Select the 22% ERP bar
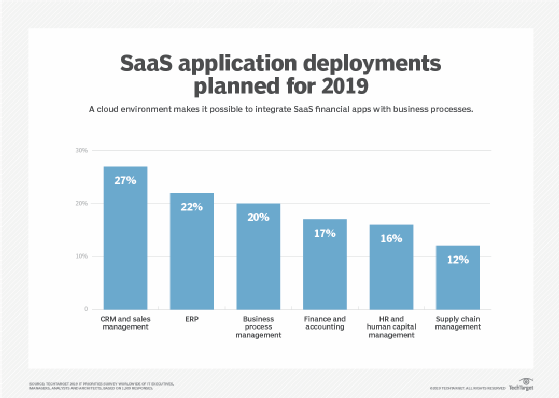559x398 pixels. [x=192, y=251]
